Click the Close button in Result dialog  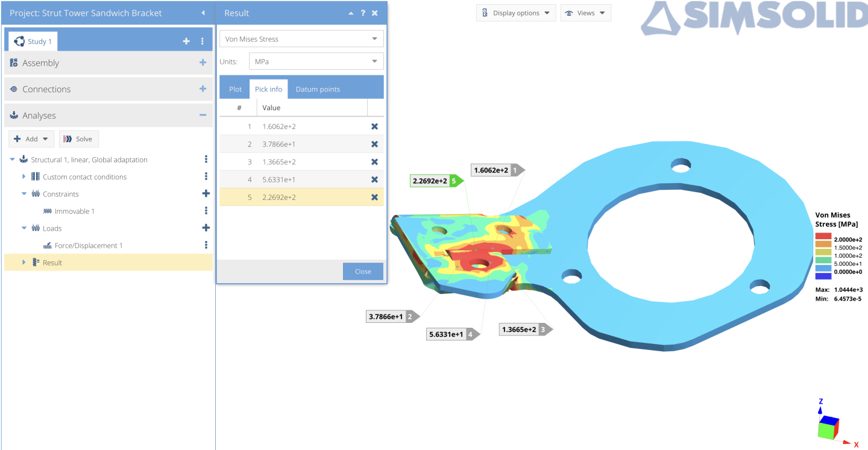[x=363, y=271]
